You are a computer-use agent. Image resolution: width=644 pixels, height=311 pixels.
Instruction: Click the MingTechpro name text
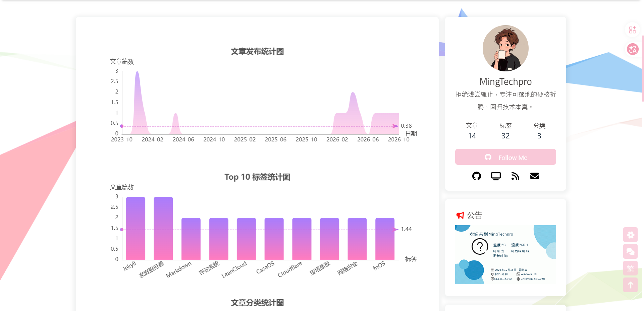tap(505, 81)
